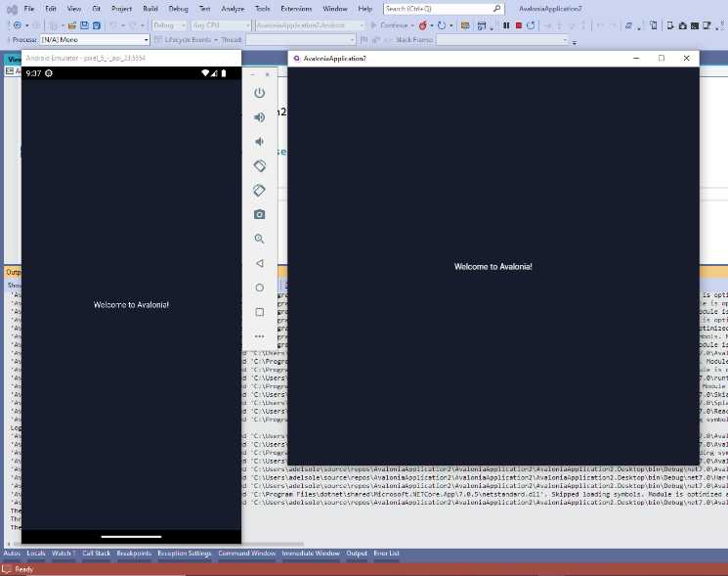Stop debugging with red square icon
This screenshot has width=728, height=576.
pos(519,25)
